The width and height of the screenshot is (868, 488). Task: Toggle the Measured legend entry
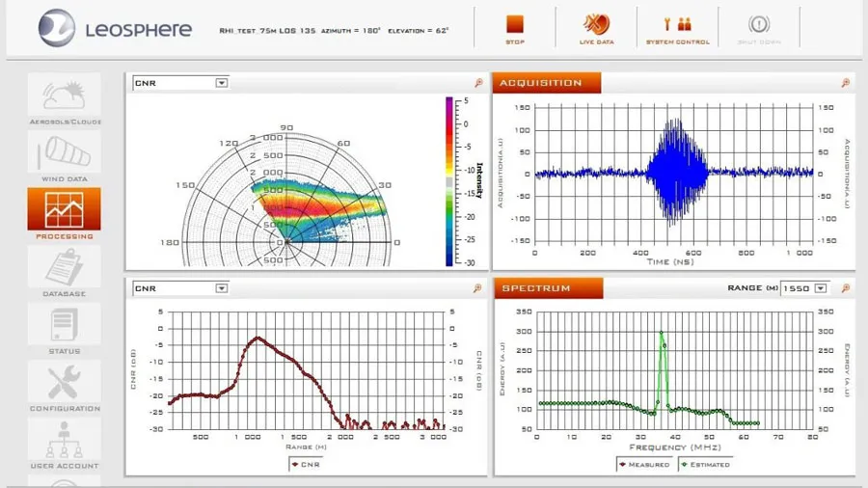point(644,465)
